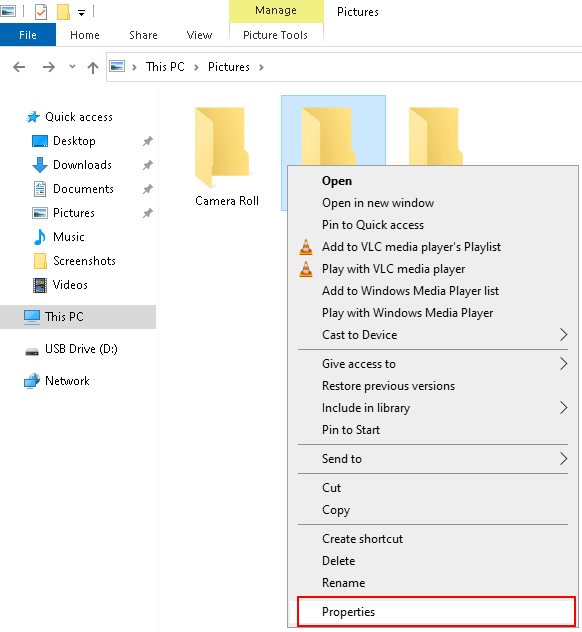Open Pictures in the navigation pane

[63, 213]
